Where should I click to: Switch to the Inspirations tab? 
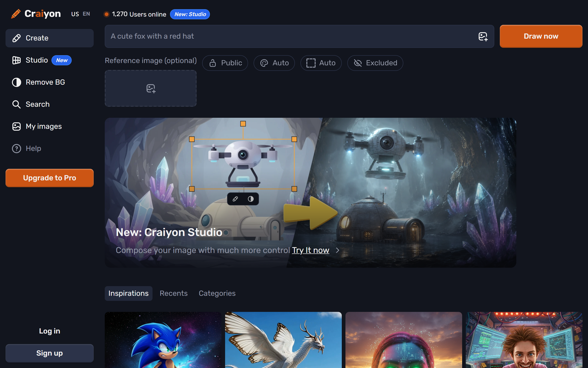tap(129, 293)
